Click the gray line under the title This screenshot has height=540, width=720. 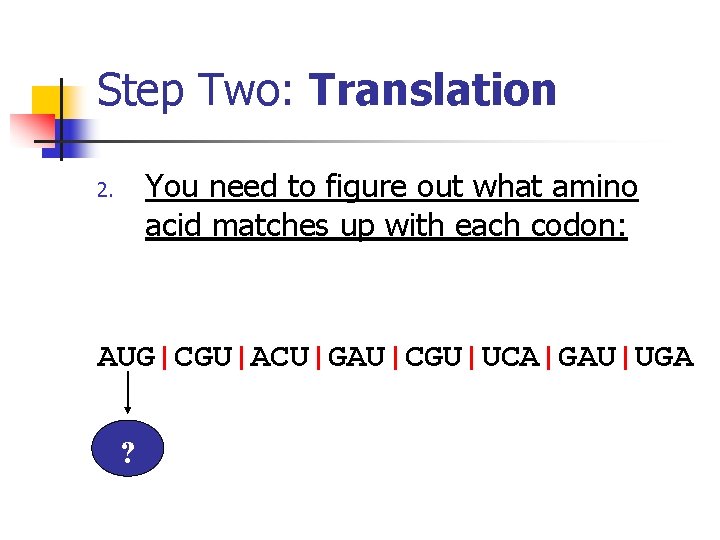coord(400,141)
